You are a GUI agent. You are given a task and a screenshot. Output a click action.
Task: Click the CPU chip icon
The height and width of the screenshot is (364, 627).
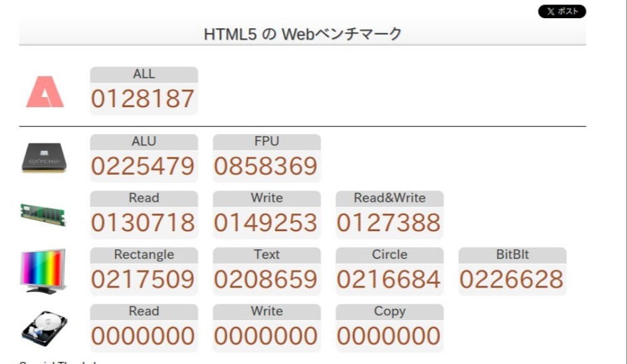point(44,157)
